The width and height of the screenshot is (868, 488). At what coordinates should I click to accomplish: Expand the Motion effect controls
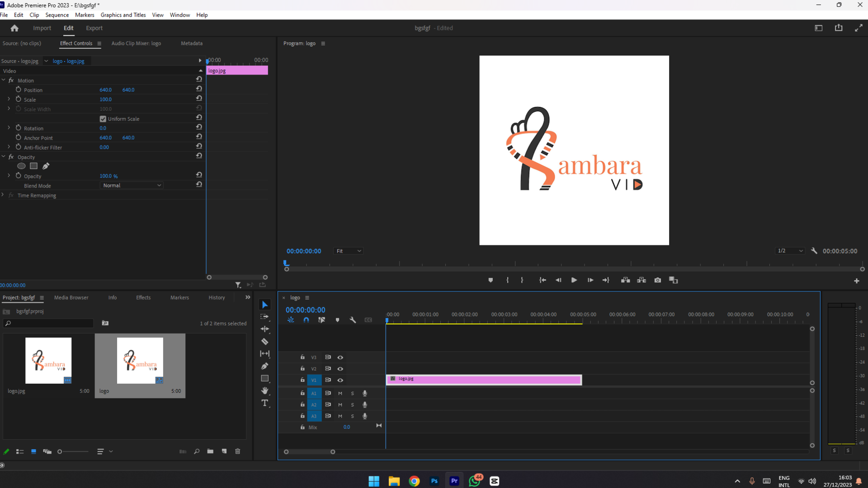[4, 80]
